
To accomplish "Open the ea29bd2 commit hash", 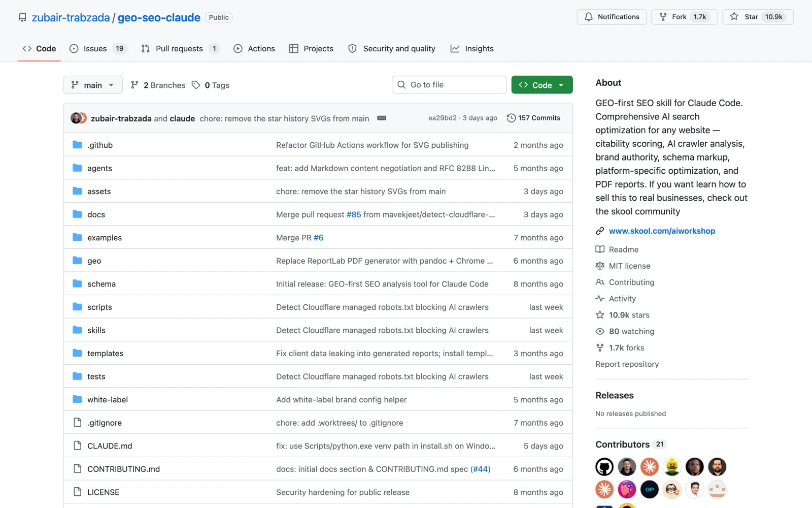I will point(442,118).
